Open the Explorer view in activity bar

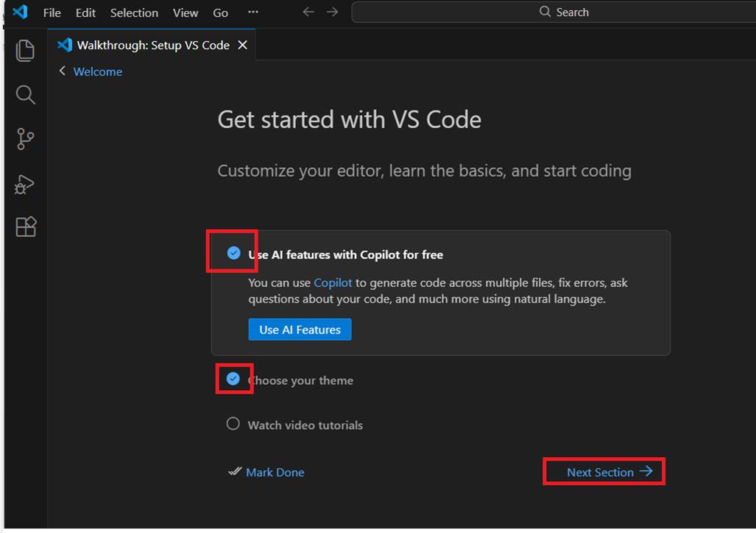[25, 50]
